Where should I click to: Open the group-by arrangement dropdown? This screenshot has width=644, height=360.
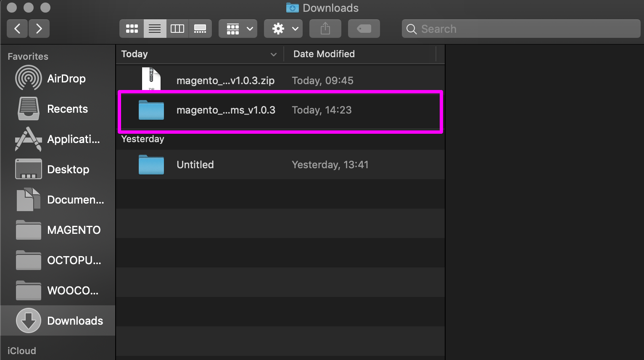(238, 29)
